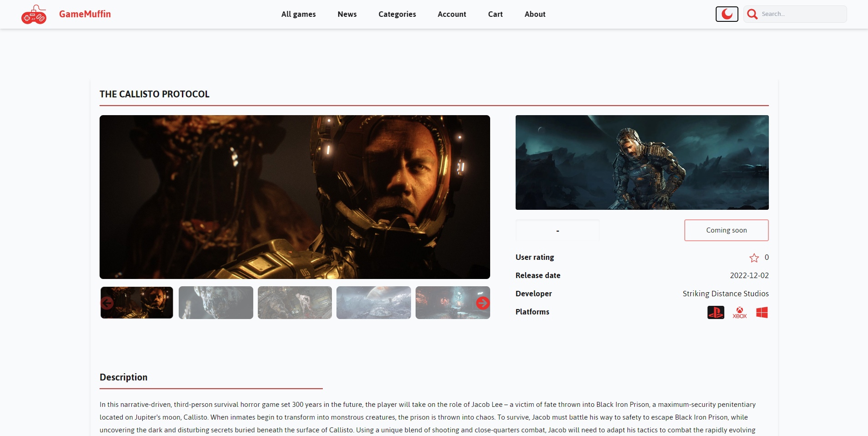868x436 pixels.
Task: Select the first thumbnail of helmeted Jacob
Action: 137,303
